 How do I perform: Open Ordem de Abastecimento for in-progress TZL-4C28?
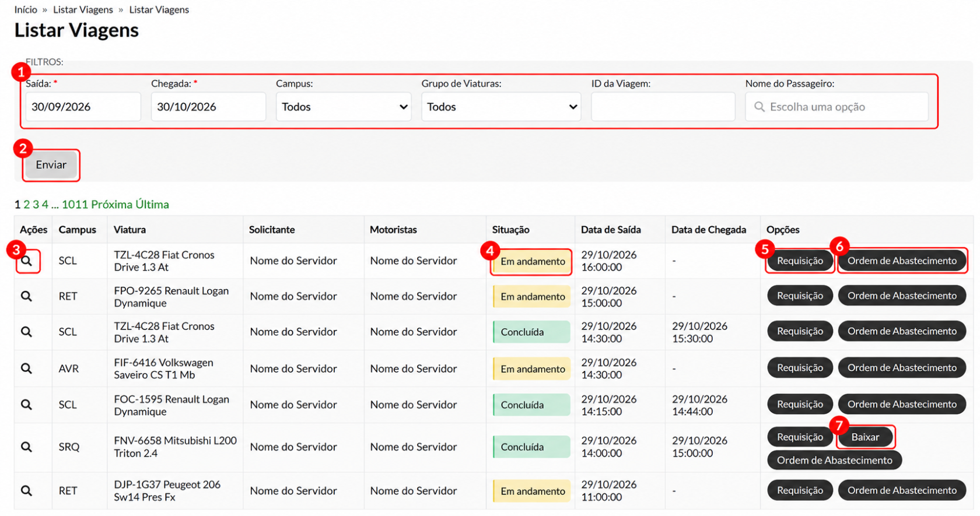902,261
